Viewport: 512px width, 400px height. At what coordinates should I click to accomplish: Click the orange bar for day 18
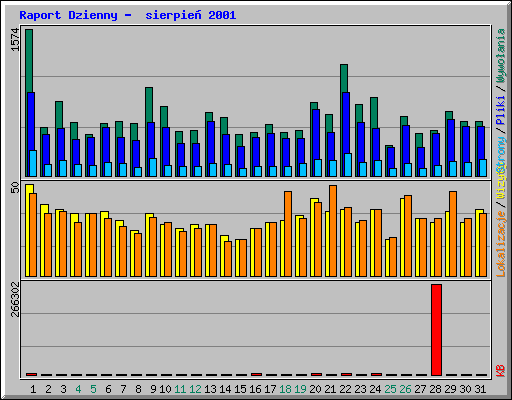288,234
